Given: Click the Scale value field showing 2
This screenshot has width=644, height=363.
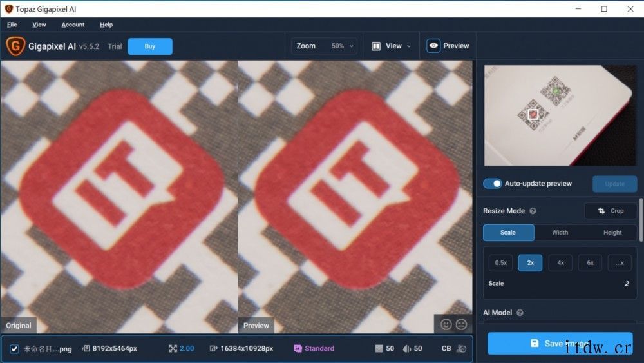Looking at the screenshot, I should click(627, 284).
